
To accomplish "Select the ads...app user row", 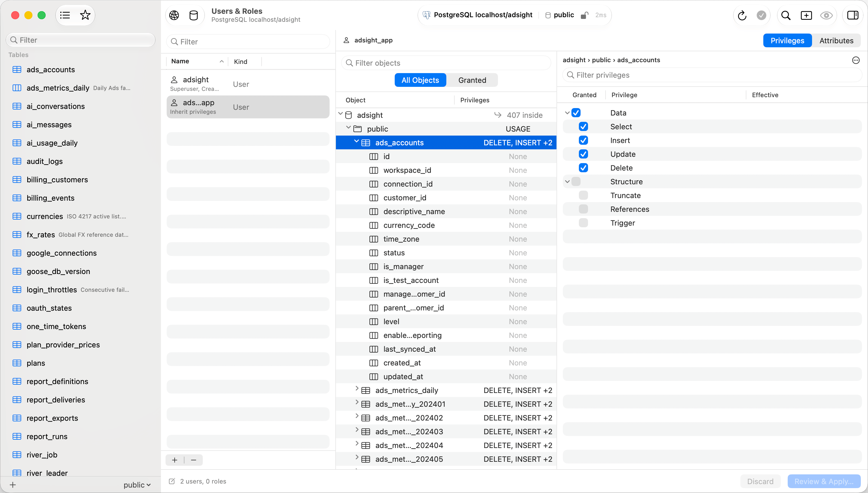I will tap(248, 107).
